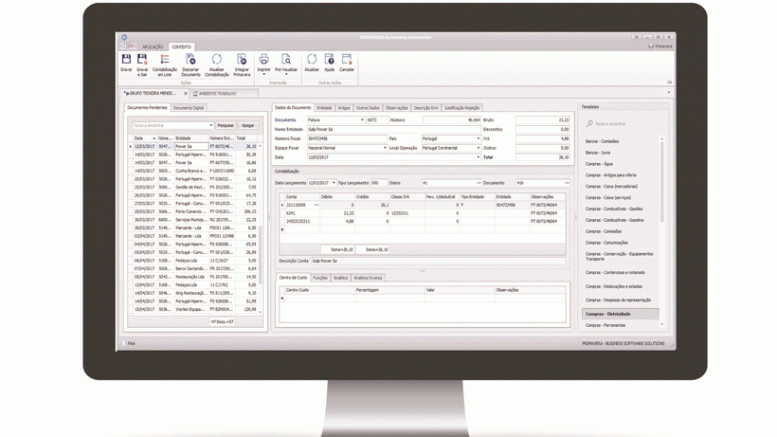Image resolution: width=777 pixels, height=437 pixels.
Task: Click the Cancelar icon
Action: click(x=347, y=59)
